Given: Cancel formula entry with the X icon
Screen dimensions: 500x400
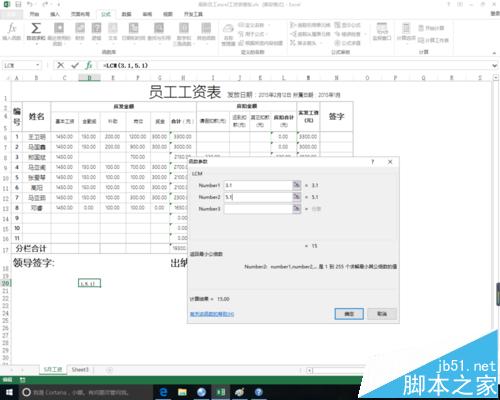Looking at the screenshot, I should tap(60, 65).
